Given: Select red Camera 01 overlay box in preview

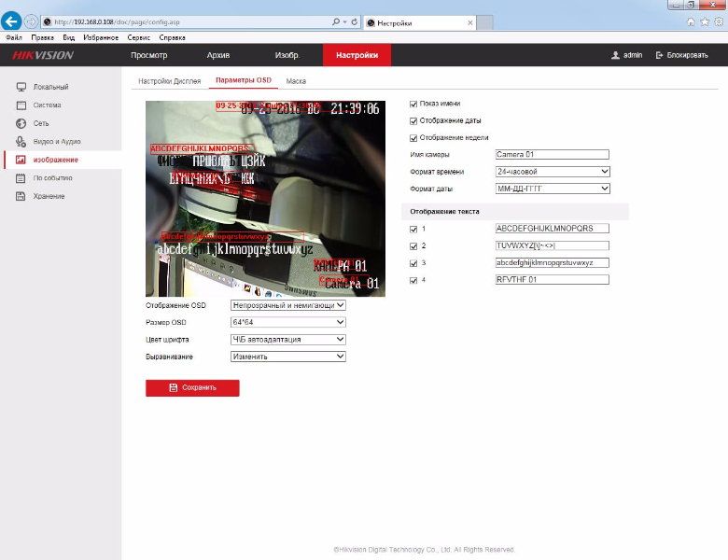Looking at the screenshot, I should (344, 280).
